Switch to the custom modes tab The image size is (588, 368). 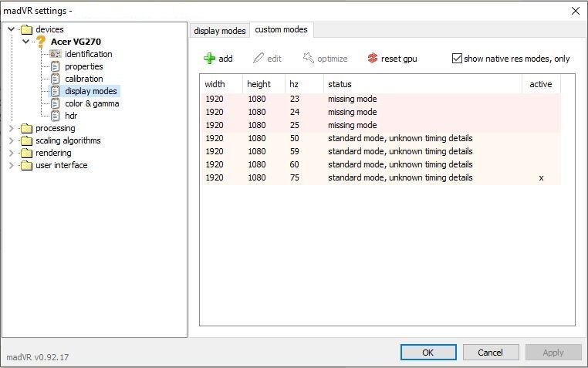281,29
